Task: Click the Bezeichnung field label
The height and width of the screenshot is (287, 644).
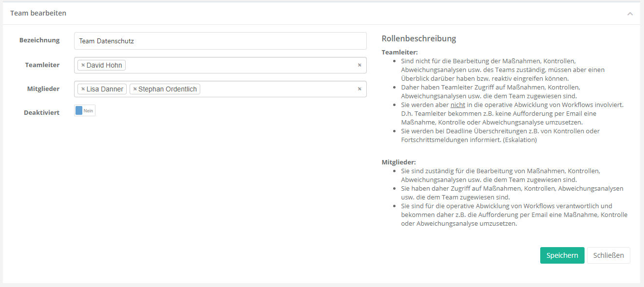Action: point(39,40)
